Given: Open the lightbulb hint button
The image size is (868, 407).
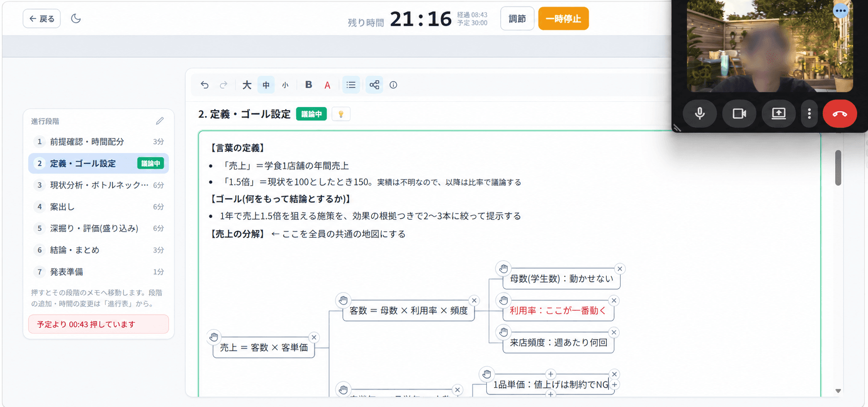Looking at the screenshot, I should point(340,114).
